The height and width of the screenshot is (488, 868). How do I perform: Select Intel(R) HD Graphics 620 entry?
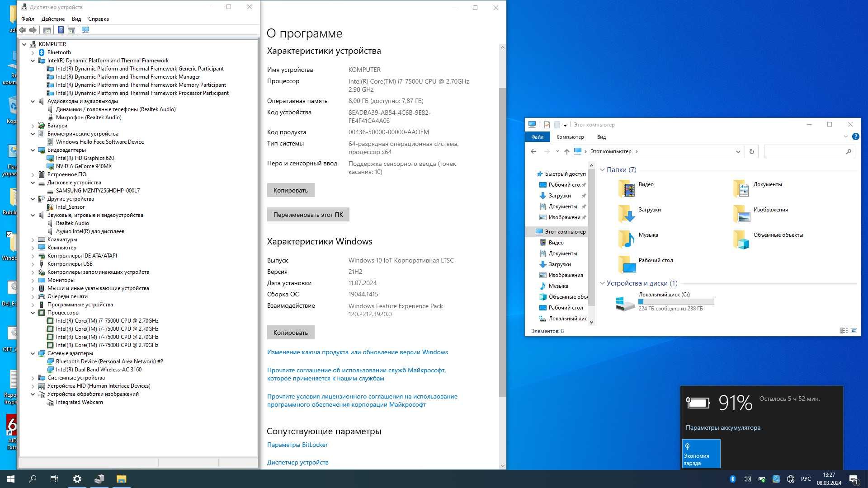(x=85, y=158)
